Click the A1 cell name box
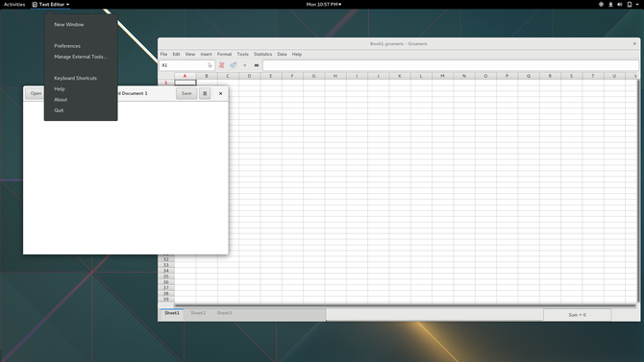Viewport: 644px width, 362px height. click(186, 65)
